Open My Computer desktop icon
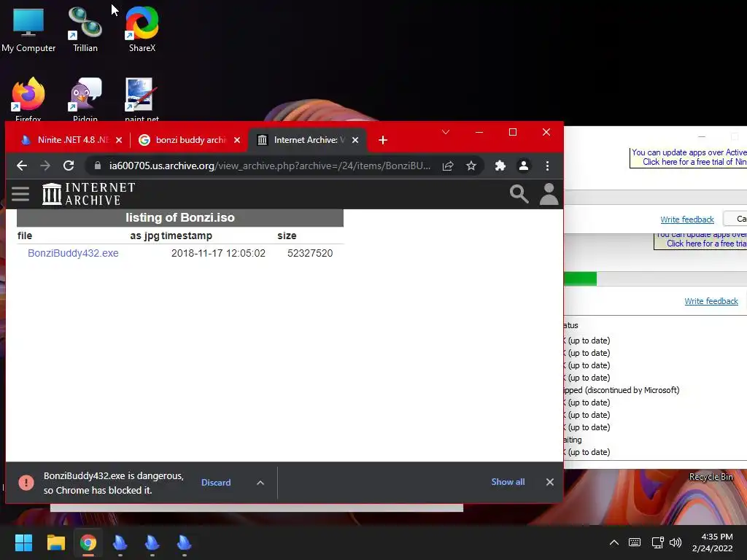Image resolution: width=747 pixels, height=560 pixels. pyautogui.click(x=28, y=29)
